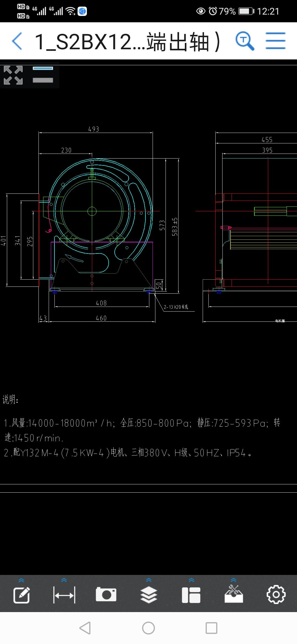
Task: Enter fullscreen with the four-arrow icon
Action: [13, 75]
